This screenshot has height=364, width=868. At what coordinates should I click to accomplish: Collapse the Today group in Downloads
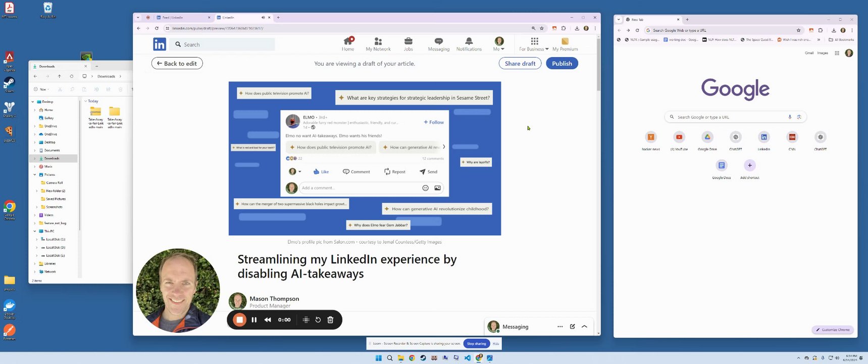point(86,101)
